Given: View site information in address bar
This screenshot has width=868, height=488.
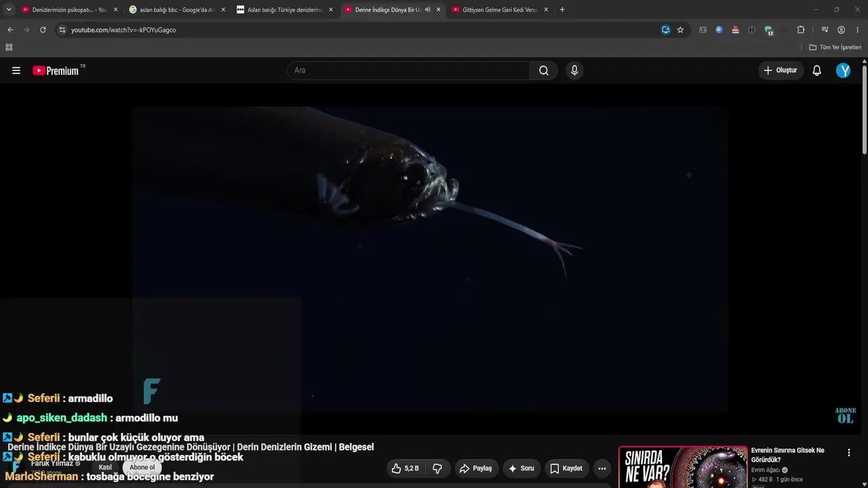Looking at the screenshot, I should [x=62, y=30].
